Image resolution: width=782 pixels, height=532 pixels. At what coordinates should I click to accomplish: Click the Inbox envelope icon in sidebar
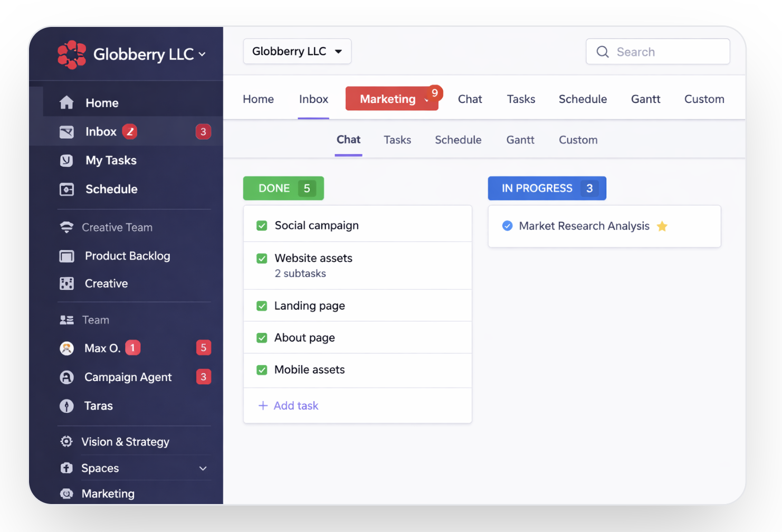(66, 131)
